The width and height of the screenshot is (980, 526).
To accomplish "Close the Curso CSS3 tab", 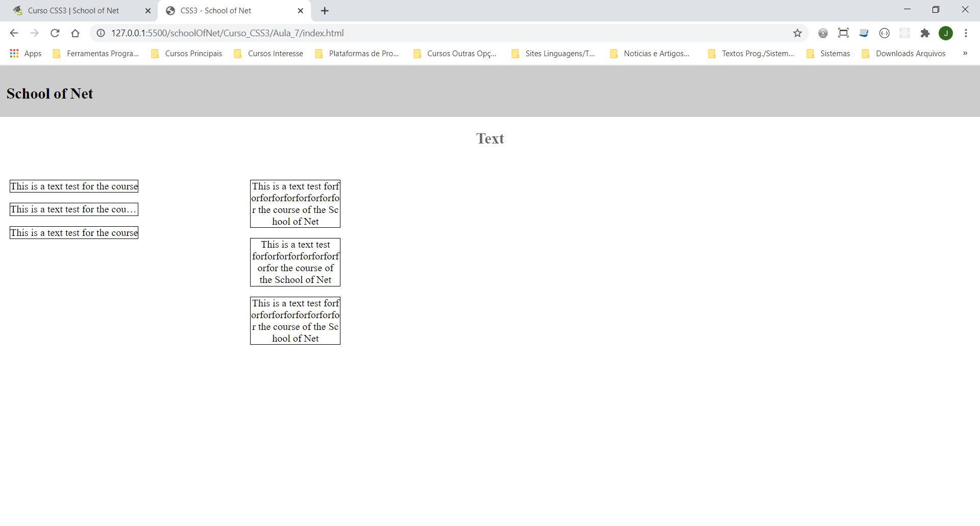I will pos(148,11).
